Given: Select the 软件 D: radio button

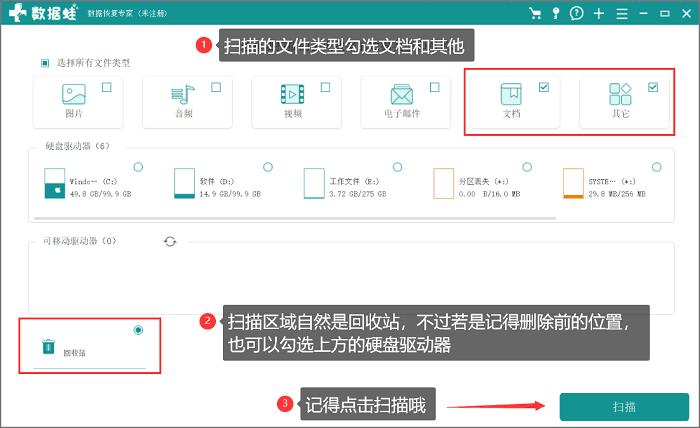Looking at the screenshot, I should tap(268, 167).
